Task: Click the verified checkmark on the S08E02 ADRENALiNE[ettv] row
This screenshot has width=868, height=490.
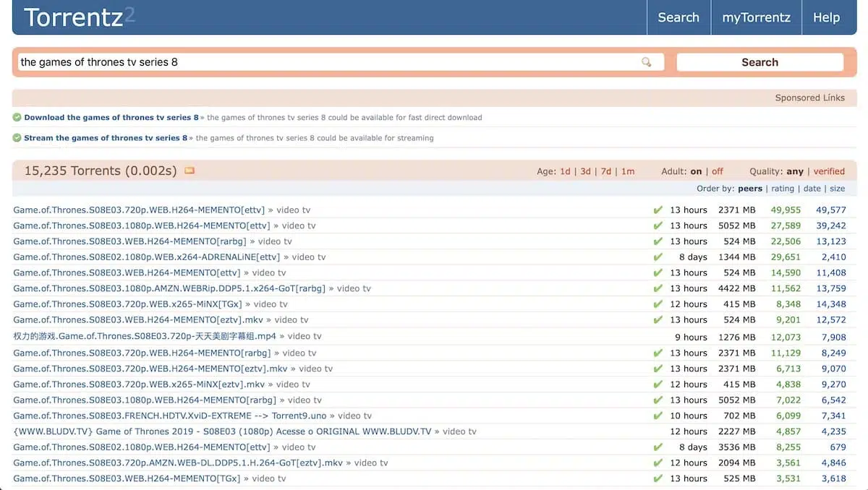Action: pos(658,257)
